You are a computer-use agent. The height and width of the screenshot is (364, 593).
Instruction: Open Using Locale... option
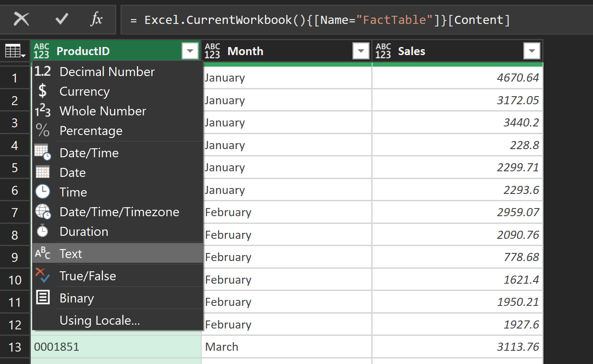click(x=100, y=320)
